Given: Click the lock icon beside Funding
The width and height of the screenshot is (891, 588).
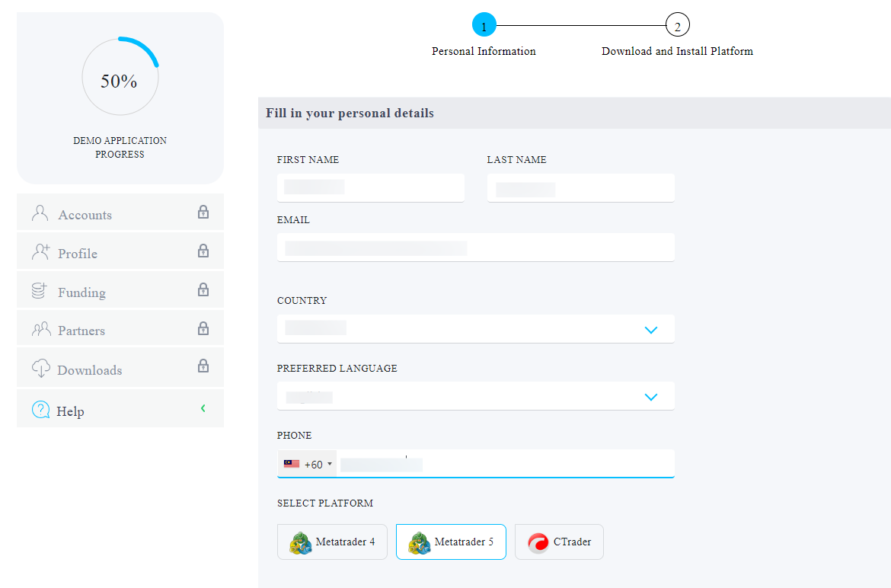Looking at the screenshot, I should (x=203, y=290).
